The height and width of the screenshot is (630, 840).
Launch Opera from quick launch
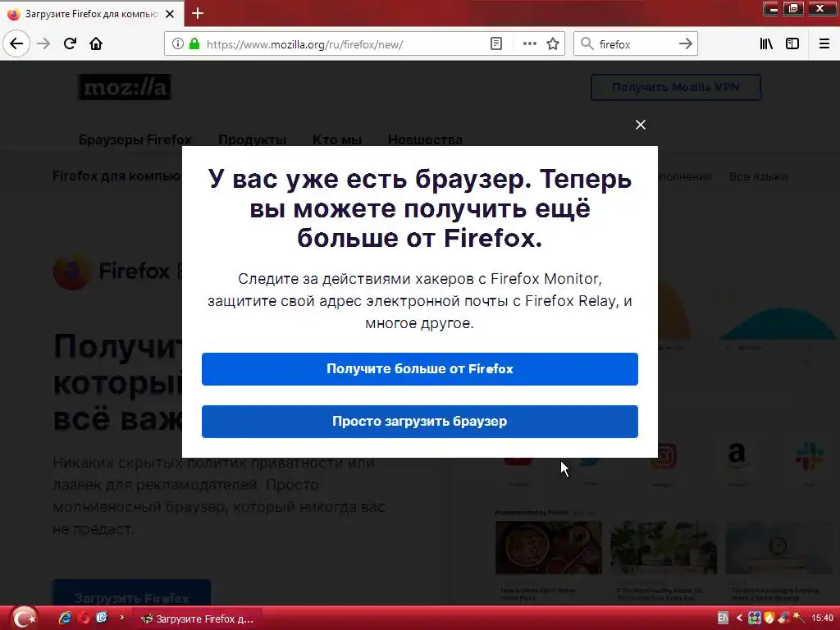pos(84,619)
